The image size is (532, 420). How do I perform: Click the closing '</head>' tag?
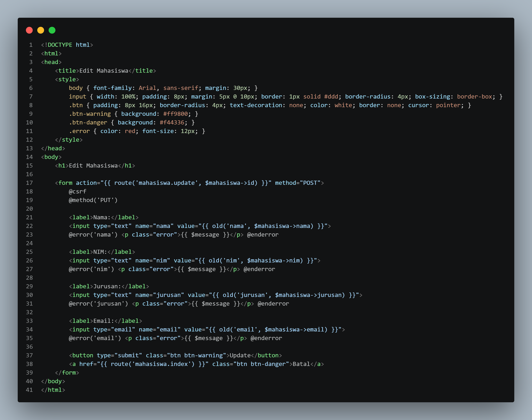(x=53, y=149)
